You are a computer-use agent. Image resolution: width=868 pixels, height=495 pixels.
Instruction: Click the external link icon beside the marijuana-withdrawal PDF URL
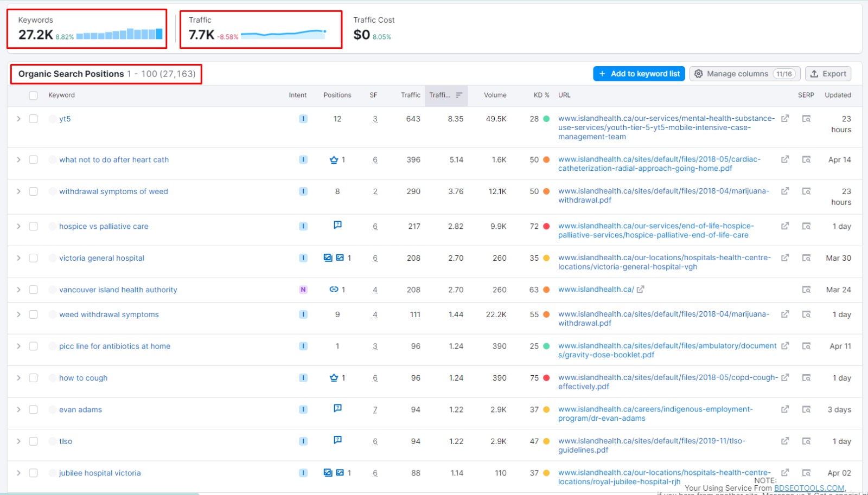(785, 191)
